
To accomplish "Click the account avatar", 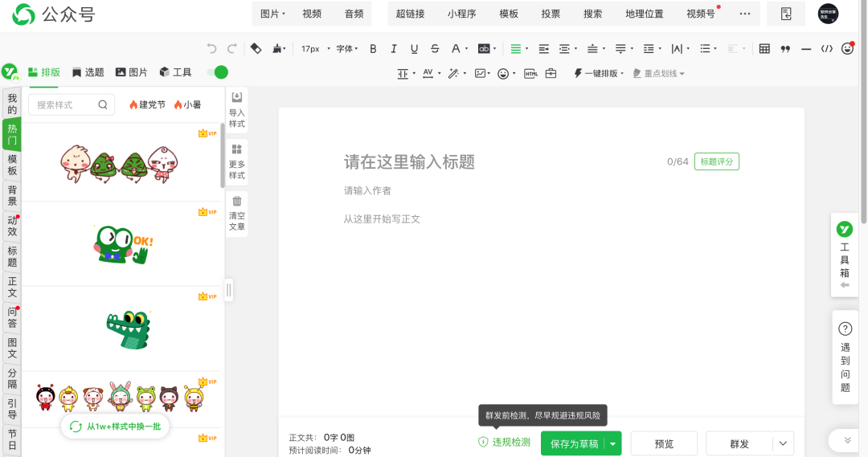I will [828, 14].
